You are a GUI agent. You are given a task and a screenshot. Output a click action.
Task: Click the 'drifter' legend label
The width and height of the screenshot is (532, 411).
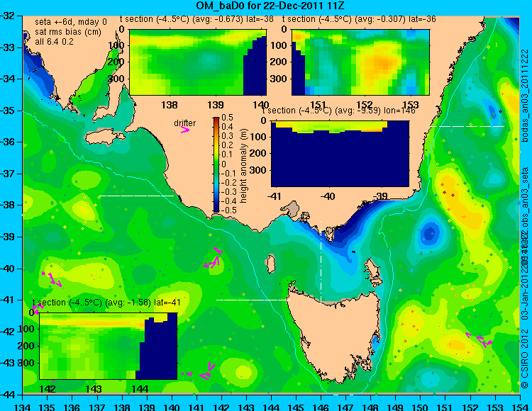click(x=185, y=123)
